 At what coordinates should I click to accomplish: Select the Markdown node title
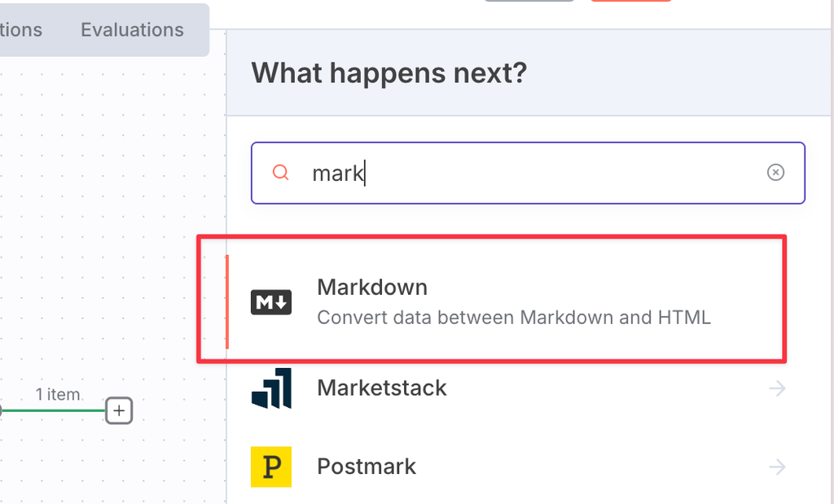372,287
